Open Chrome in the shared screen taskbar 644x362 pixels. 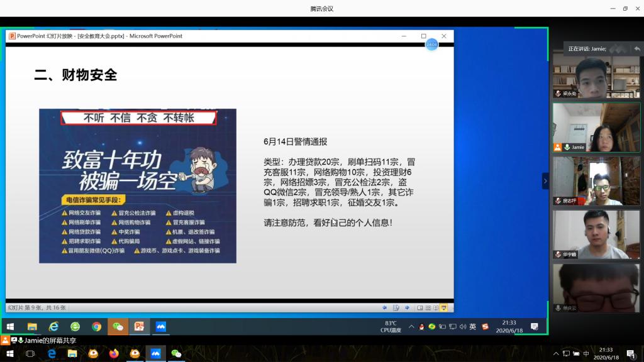point(96,327)
